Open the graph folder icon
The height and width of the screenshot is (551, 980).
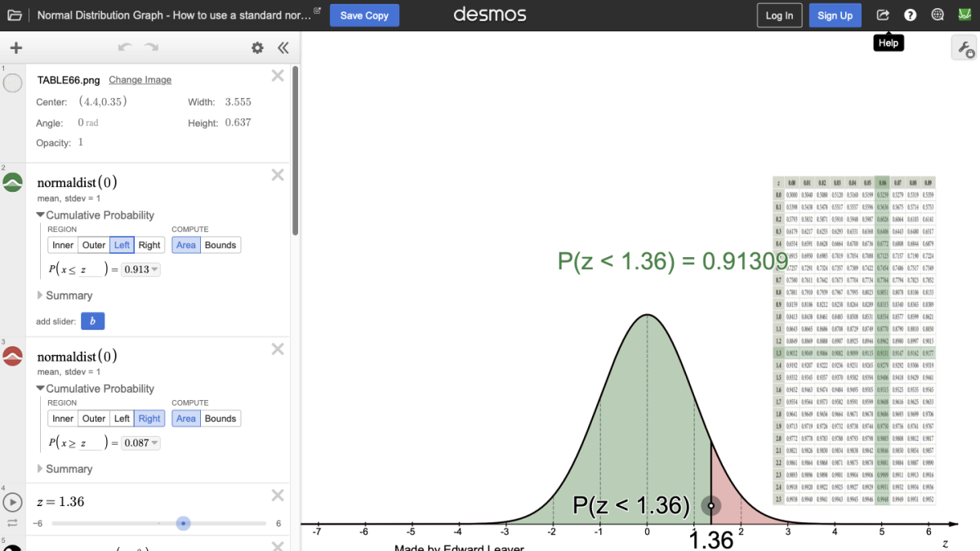click(15, 16)
